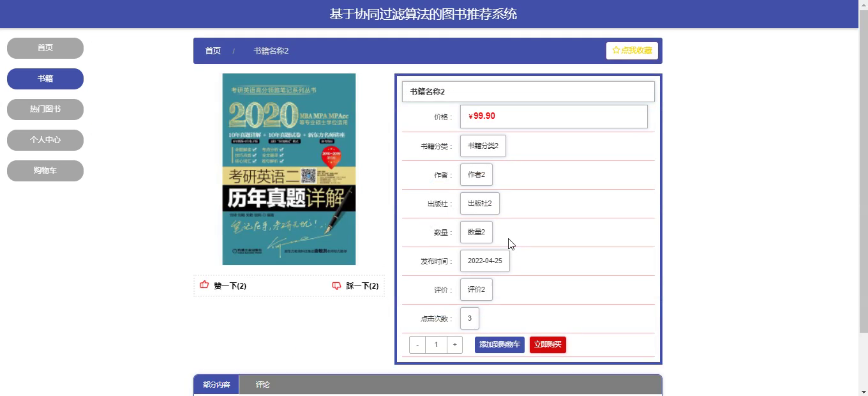The width and height of the screenshot is (868, 396).
Task: Click 立即购买 button
Action: tap(548, 345)
